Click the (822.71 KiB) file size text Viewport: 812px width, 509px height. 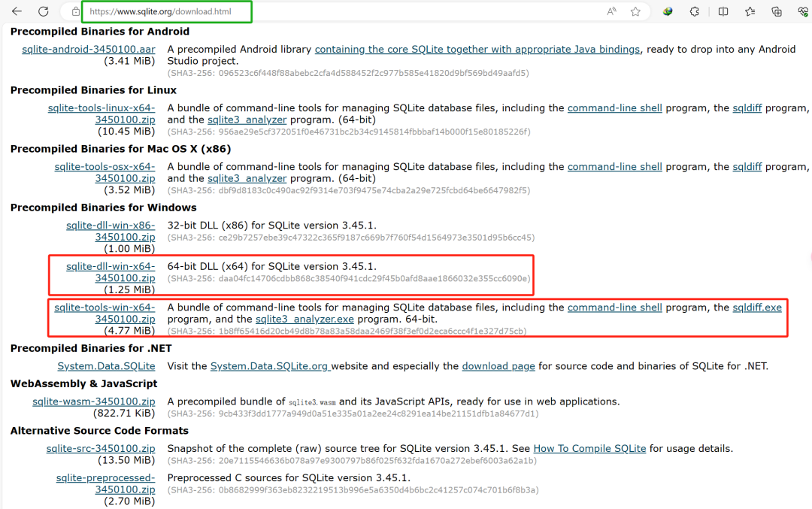click(124, 414)
